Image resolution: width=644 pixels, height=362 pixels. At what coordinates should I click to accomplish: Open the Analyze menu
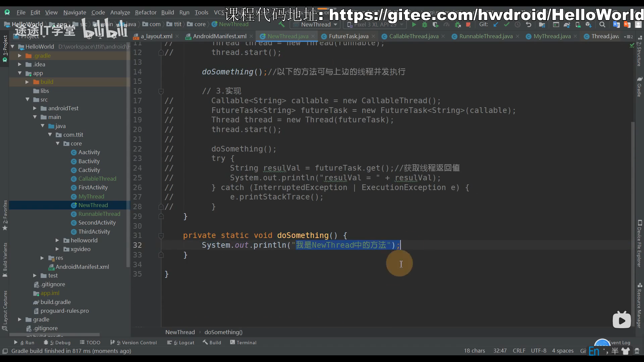(120, 12)
